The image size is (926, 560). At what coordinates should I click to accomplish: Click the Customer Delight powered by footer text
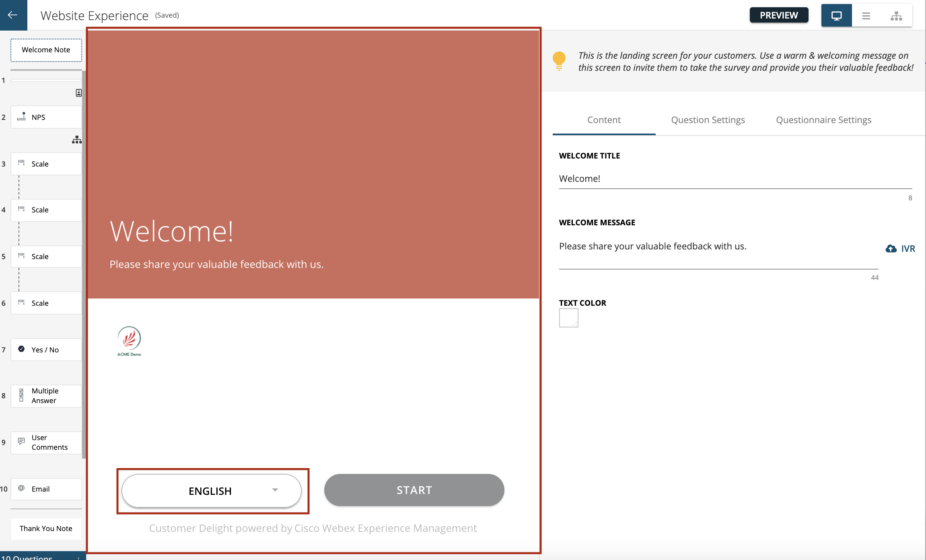tap(313, 528)
